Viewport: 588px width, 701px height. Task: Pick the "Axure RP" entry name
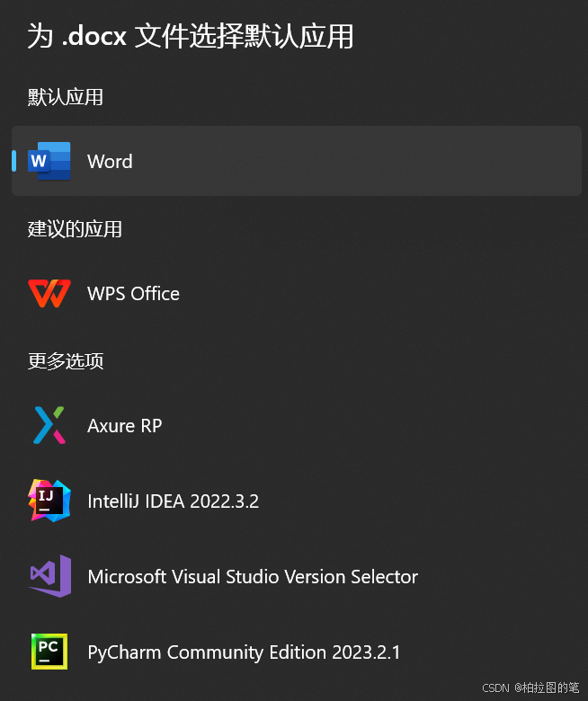[125, 426]
